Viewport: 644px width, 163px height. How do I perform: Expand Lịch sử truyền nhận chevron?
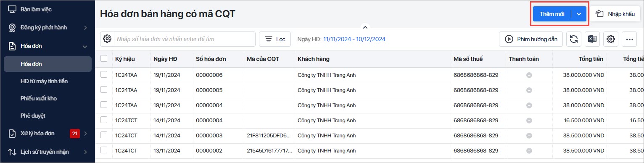pyautogui.click(x=85, y=152)
